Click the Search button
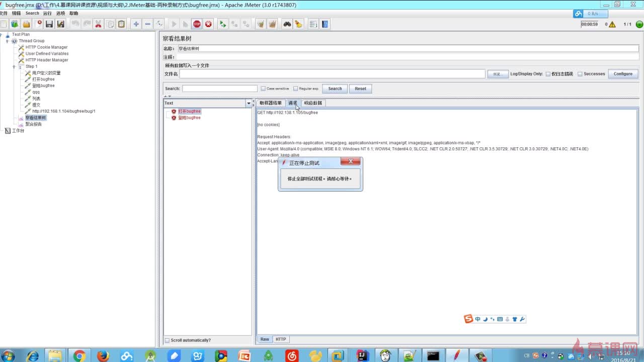This screenshot has width=644, height=362. 335,88
